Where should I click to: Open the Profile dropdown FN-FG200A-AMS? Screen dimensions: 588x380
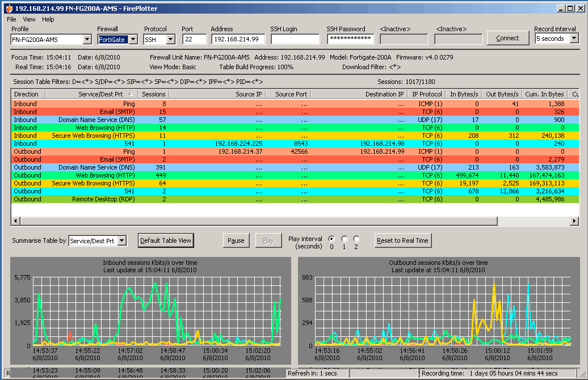point(87,39)
